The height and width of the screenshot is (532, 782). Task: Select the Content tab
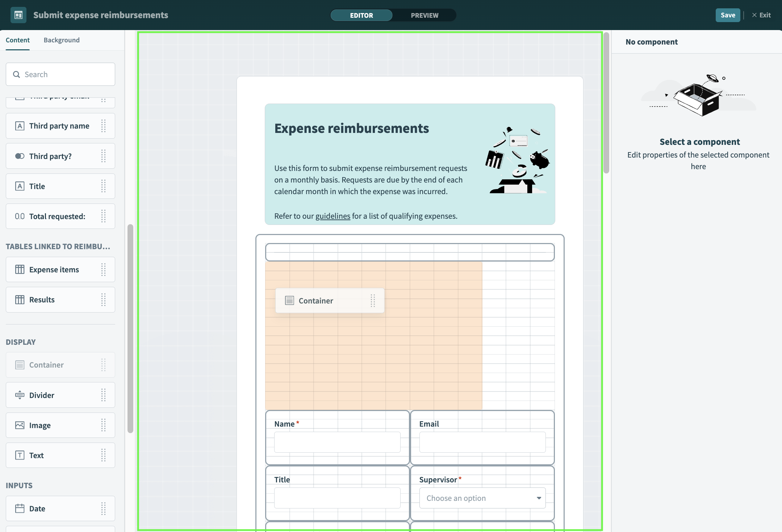18,40
